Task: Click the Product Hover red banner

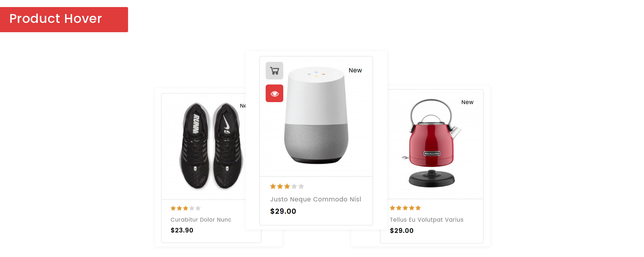Action: click(x=64, y=20)
